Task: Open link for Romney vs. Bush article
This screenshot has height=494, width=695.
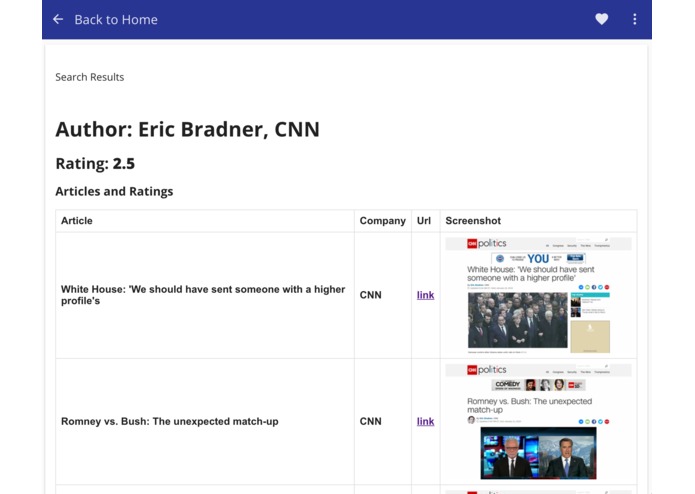Action: point(425,421)
